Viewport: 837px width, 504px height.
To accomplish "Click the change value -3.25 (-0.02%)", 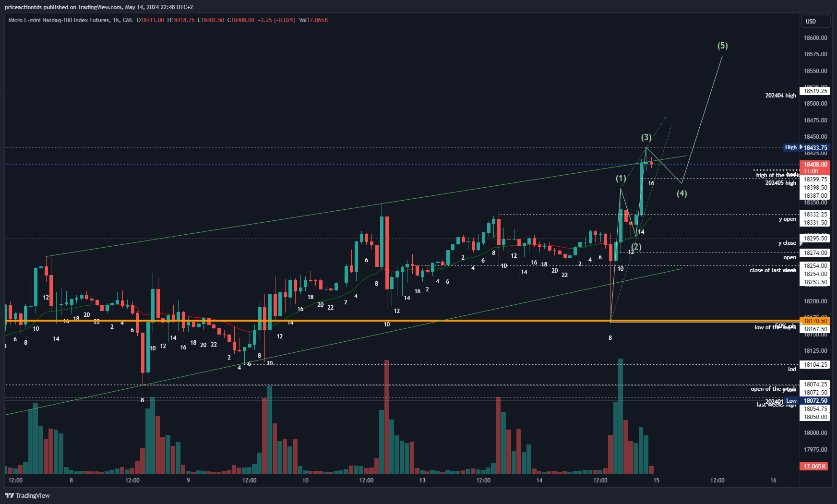I will coord(276,20).
